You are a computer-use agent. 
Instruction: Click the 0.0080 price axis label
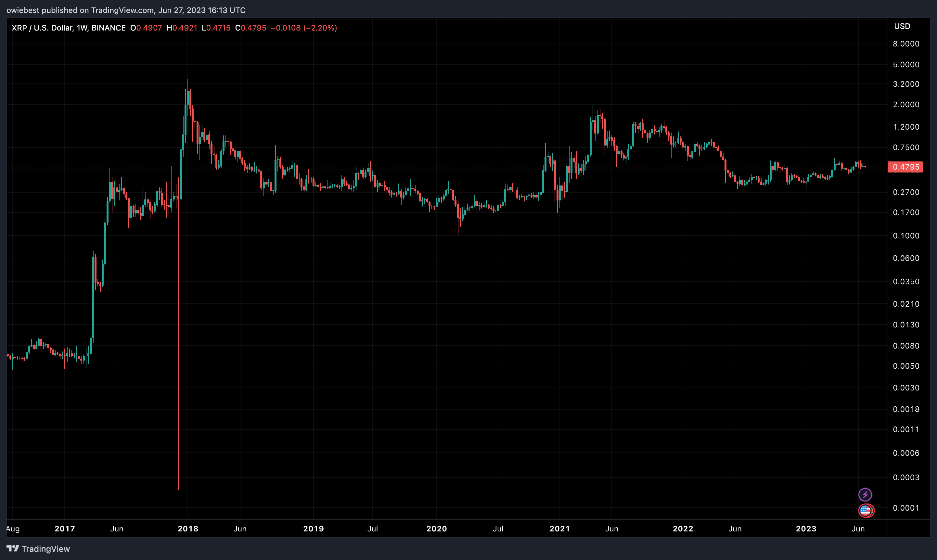point(906,346)
